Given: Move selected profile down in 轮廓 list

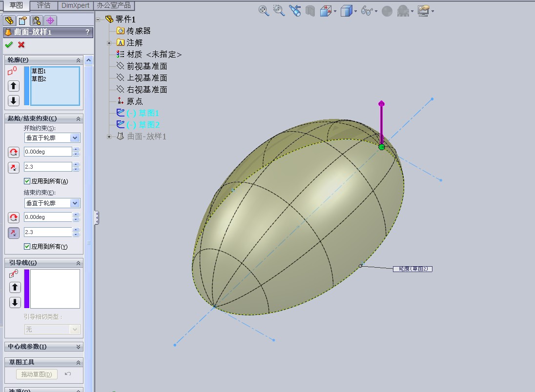Looking at the screenshot, I should (x=14, y=100).
